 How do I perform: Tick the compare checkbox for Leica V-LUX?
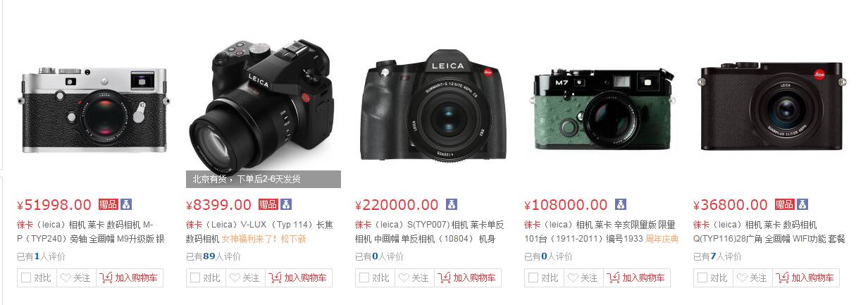pyautogui.click(x=195, y=278)
